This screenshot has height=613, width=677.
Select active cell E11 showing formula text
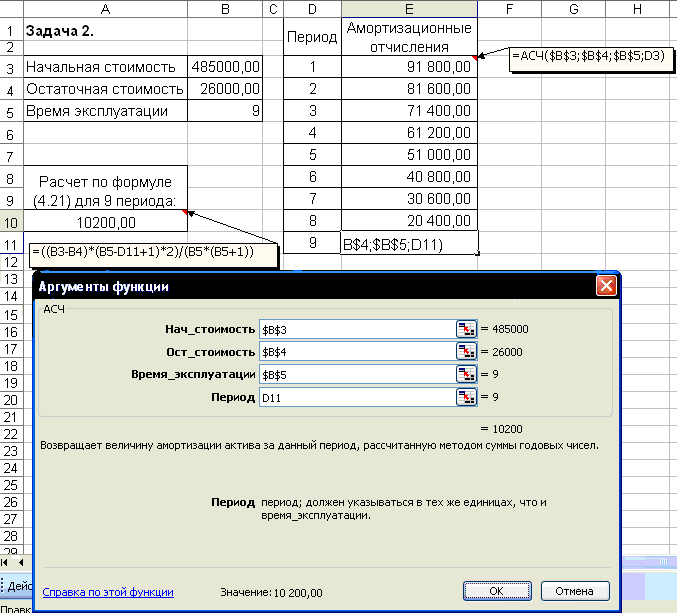tap(409, 243)
